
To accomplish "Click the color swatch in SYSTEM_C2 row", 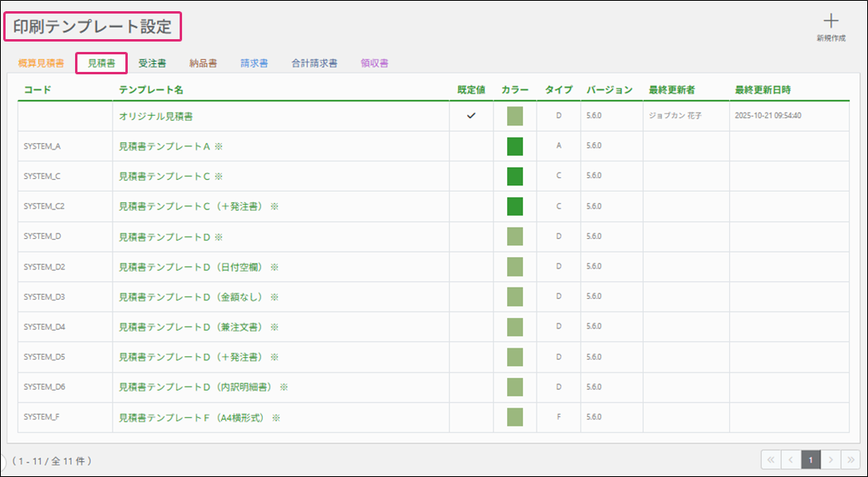I will [514, 206].
